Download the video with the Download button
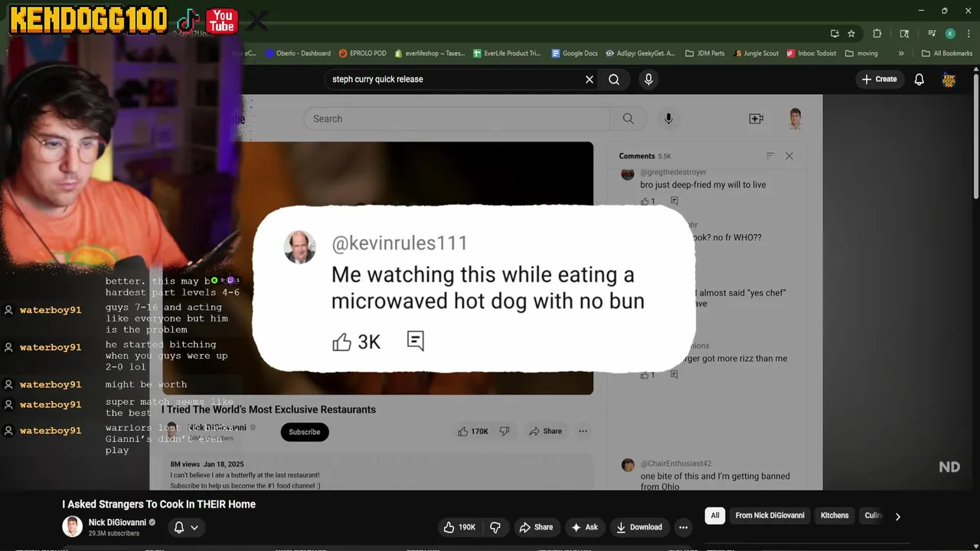This screenshot has height=551, width=980. point(639,527)
